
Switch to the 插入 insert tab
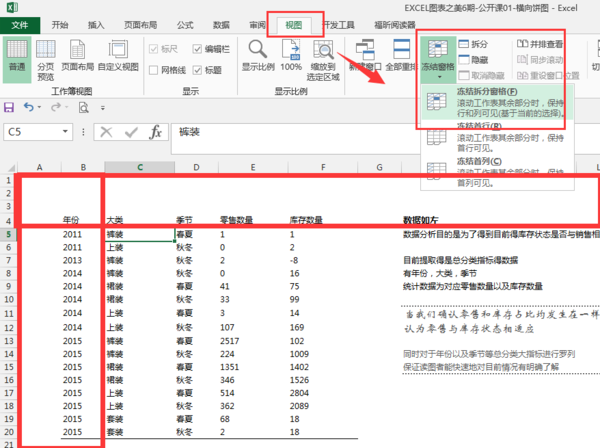[x=96, y=25]
